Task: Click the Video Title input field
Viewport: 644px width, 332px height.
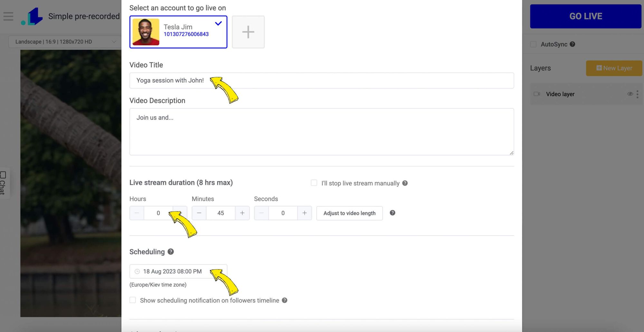Action: point(321,81)
